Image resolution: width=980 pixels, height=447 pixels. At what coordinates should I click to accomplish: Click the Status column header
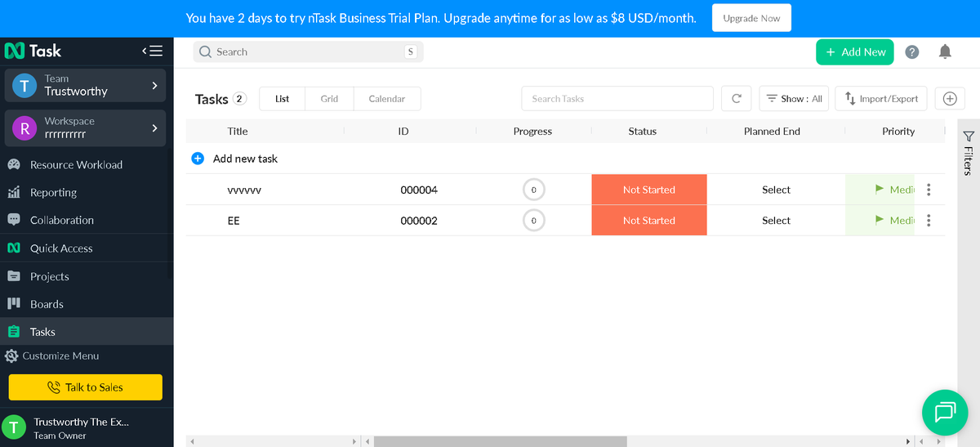pos(643,131)
